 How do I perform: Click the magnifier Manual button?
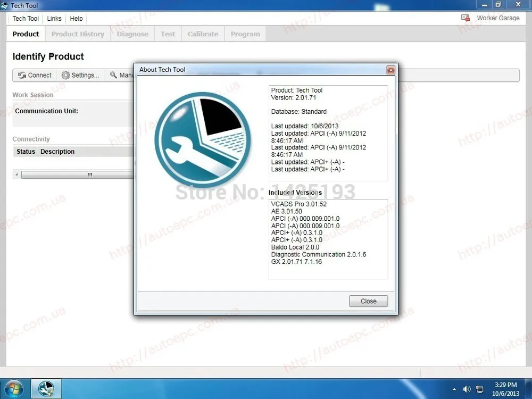point(121,75)
